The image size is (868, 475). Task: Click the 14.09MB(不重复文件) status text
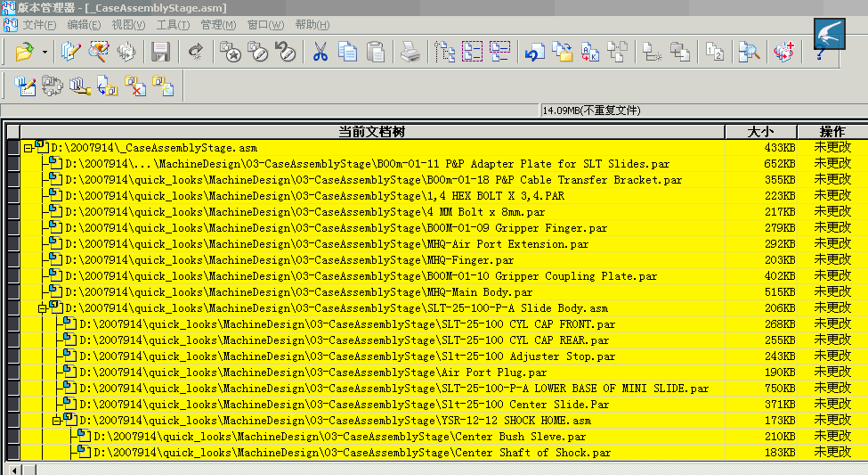(x=591, y=111)
